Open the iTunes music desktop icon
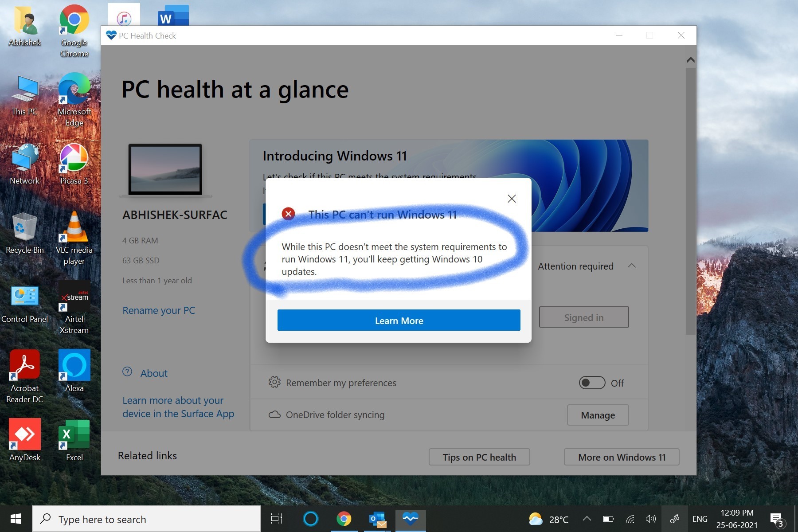This screenshot has width=798, height=532. click(x=124, y=15)
